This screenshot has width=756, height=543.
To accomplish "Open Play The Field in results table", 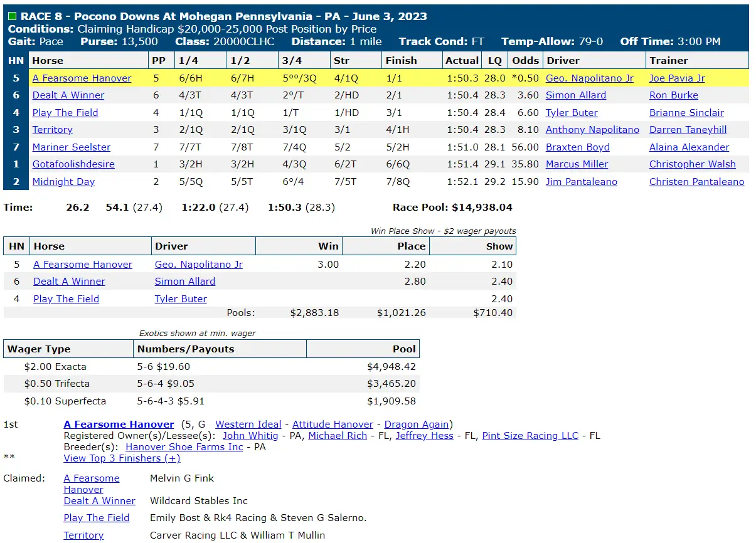I will tap(65, 113).
